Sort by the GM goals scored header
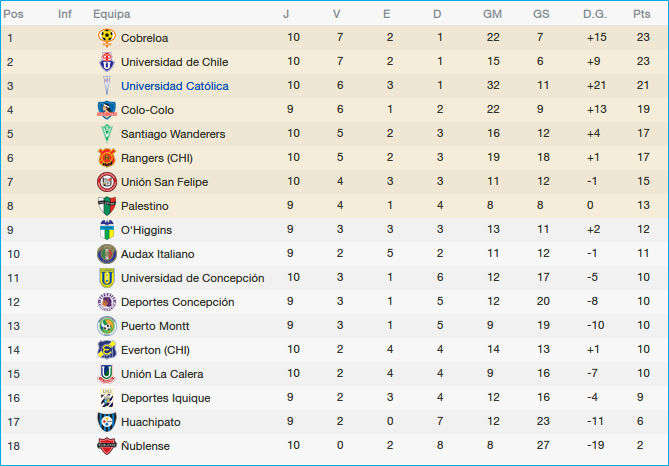 [x=492, y=14]
